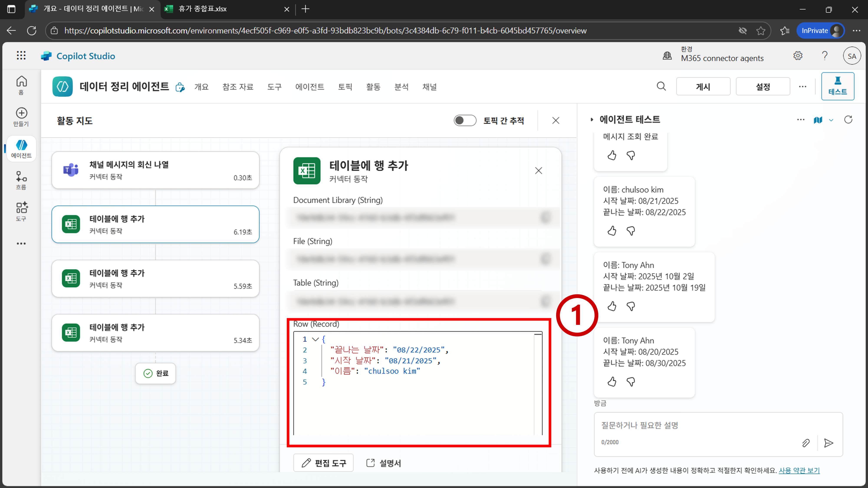Click the send arrow icon in chat box
Screen dimensions: 868x488
click(828, 443)
